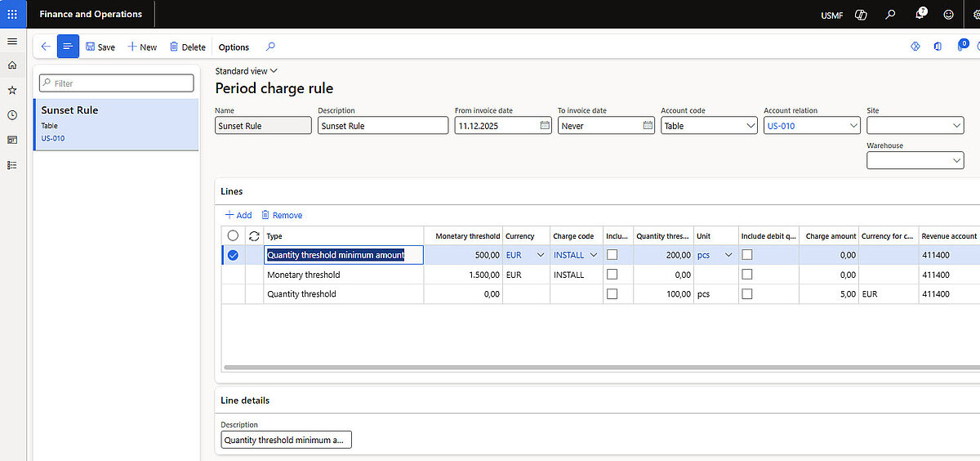This screenshot has width=980, height=461.
Task: Toggle Include checkbox in Quantity threshold row
Action: [x=612, y=293]
